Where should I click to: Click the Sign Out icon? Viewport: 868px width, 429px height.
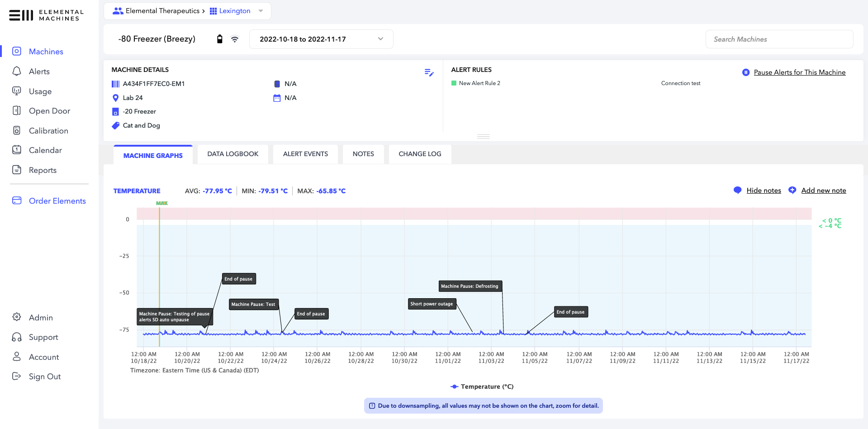point(17,376)
